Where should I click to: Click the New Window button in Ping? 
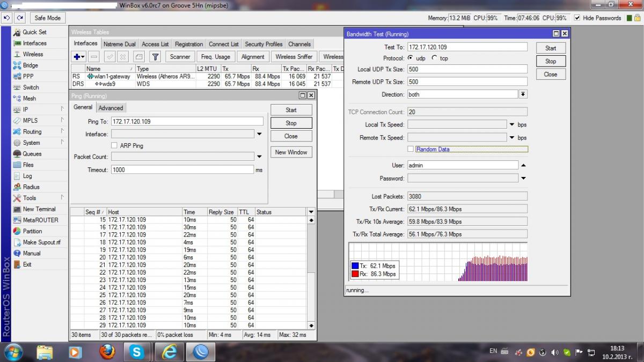coord(291,152)
